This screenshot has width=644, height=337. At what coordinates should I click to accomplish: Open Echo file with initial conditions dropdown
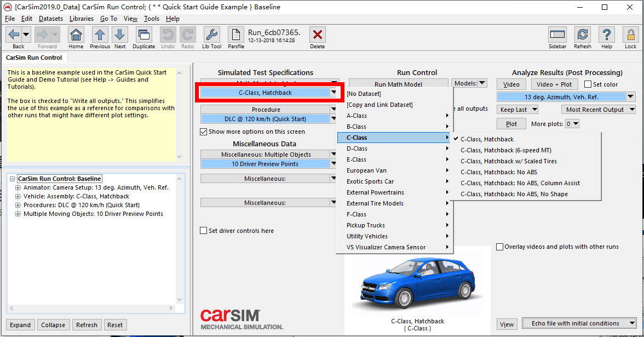(x=579, y=323)
